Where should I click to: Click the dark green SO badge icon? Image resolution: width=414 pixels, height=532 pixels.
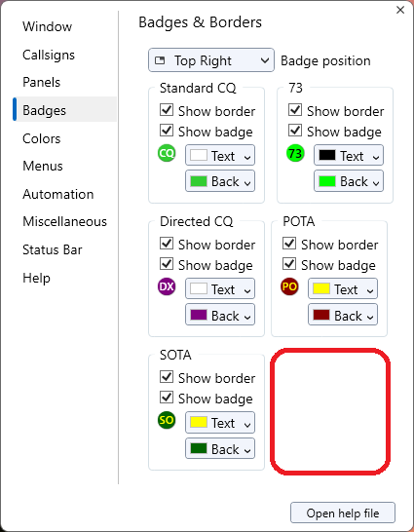point(167,420)
